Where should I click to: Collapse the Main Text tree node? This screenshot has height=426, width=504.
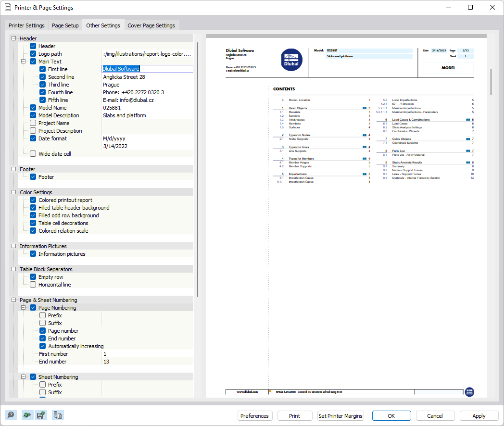tap(24, 62)
